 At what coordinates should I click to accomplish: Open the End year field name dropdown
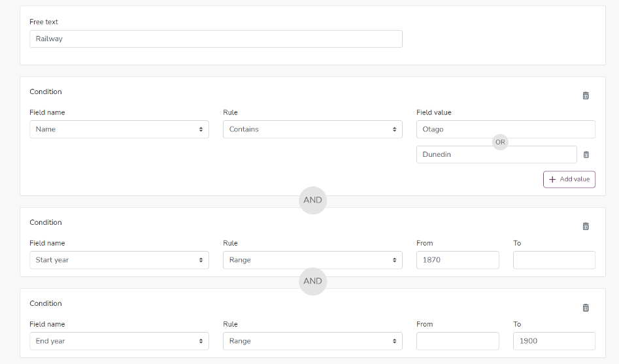pyautogui.click(x=119, y=341)
